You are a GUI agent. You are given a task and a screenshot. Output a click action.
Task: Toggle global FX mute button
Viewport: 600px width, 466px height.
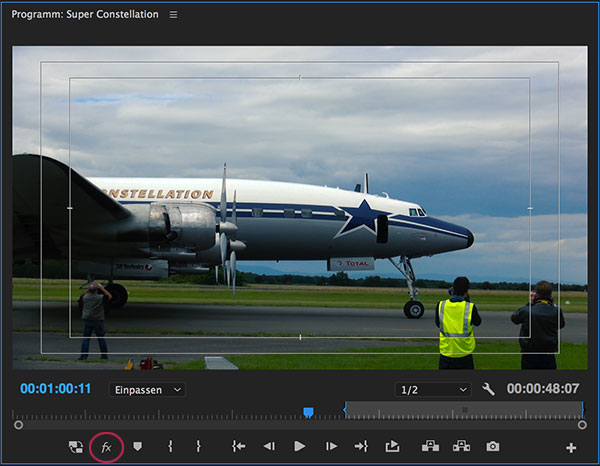(106, 446)
